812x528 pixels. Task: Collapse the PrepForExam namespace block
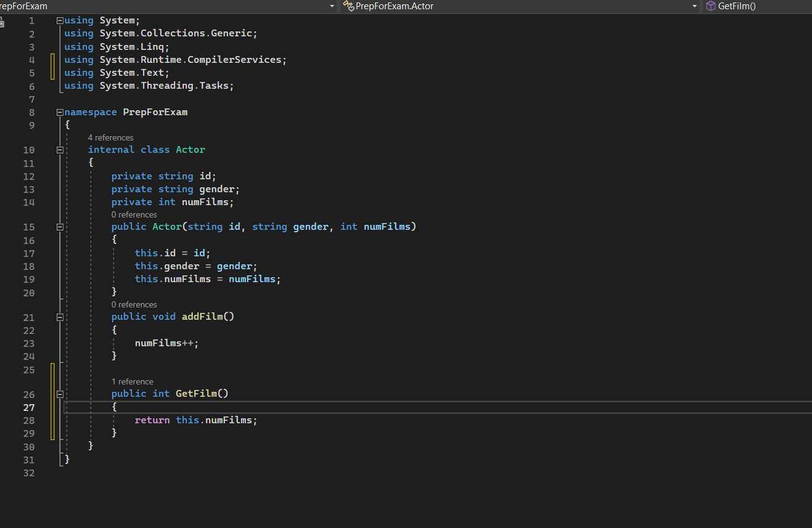[60, 112]
